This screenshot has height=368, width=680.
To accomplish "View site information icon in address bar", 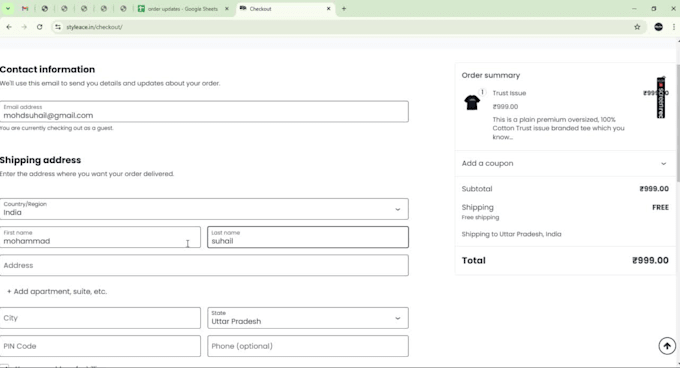I will pyautogui.click(x=58, y=27).
